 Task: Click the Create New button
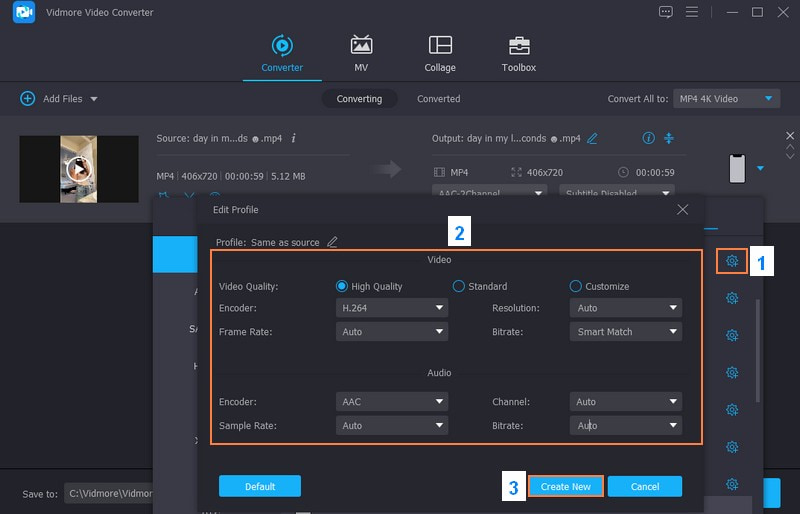(565, 487)
